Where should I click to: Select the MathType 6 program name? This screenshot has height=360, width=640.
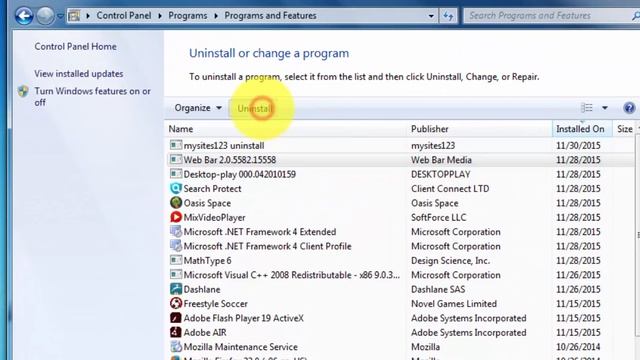click(207, 261)
